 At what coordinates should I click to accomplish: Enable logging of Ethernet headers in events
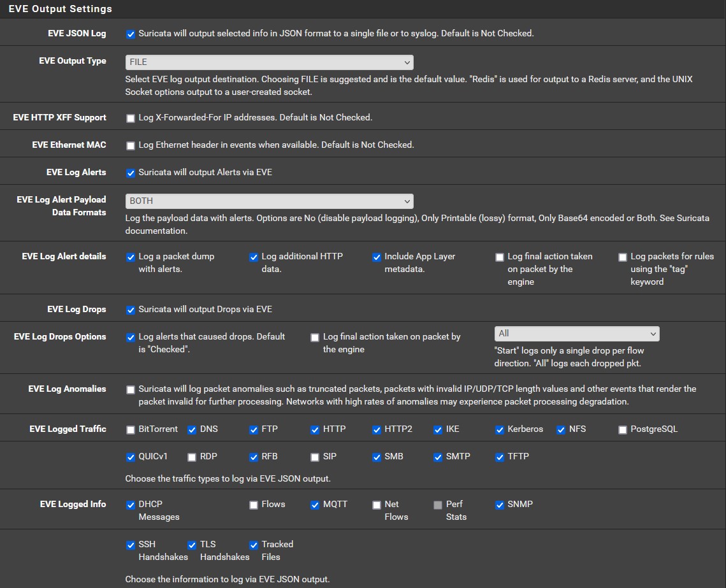coord(131,145)
